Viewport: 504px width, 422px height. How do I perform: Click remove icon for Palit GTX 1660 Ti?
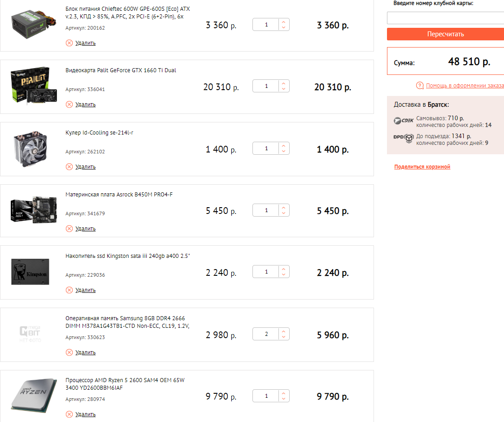tap(69, 104)
